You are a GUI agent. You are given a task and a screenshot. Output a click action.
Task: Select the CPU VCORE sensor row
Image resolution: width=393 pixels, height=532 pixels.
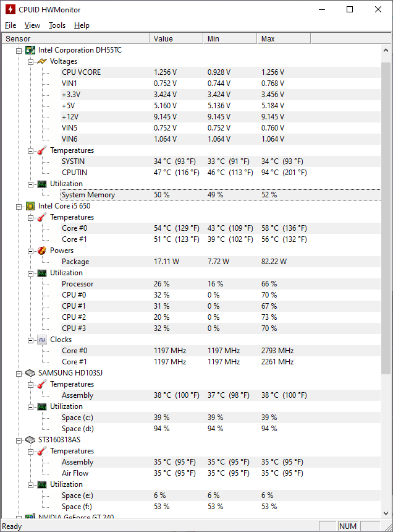(81, 72)
